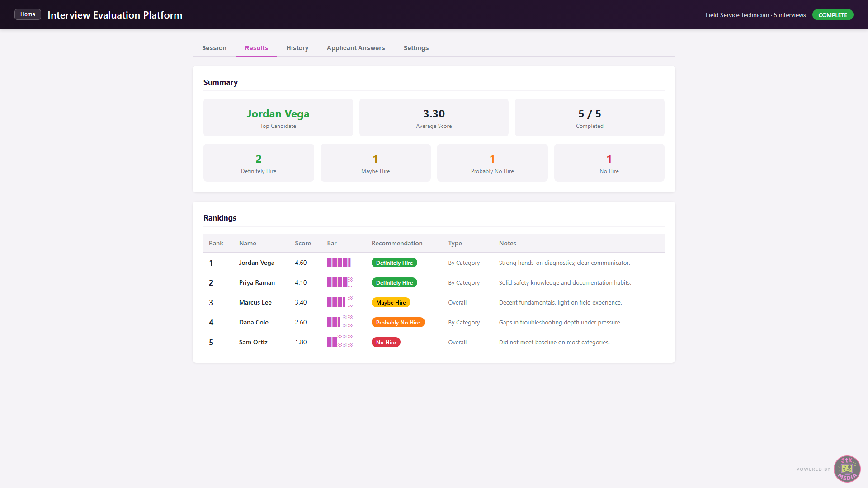Click the Probably No Hire count card
This screenshot has height=488, width=868.
(x=492, y=163)
